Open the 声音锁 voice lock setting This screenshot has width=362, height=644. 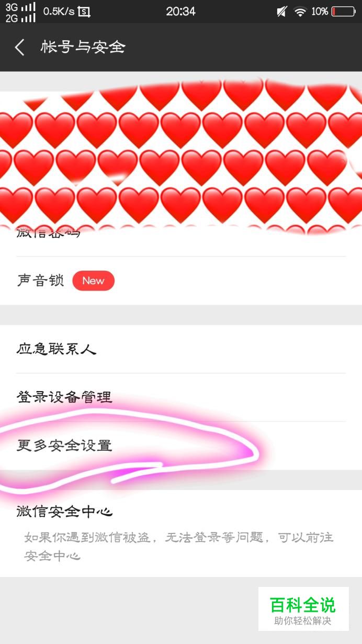click(181, 281)
